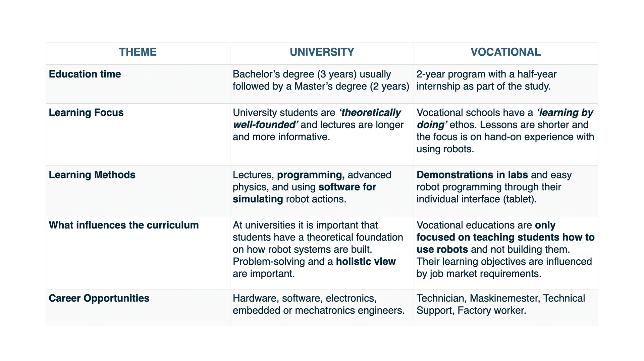This screenshot has height=361, width=644.
Task: Click the THEME column header
Action: [x=138, y=52]
